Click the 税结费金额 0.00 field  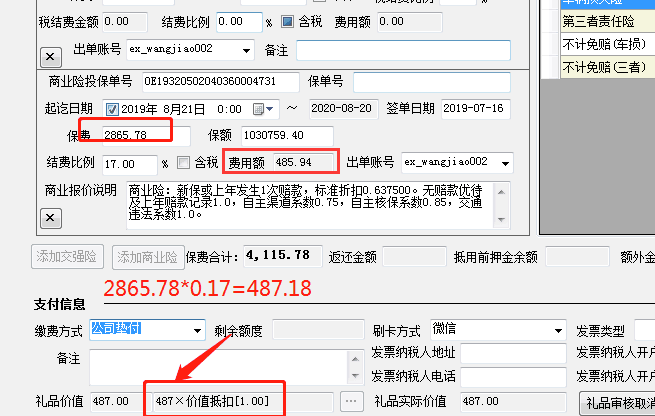click(x=125, y=22)
